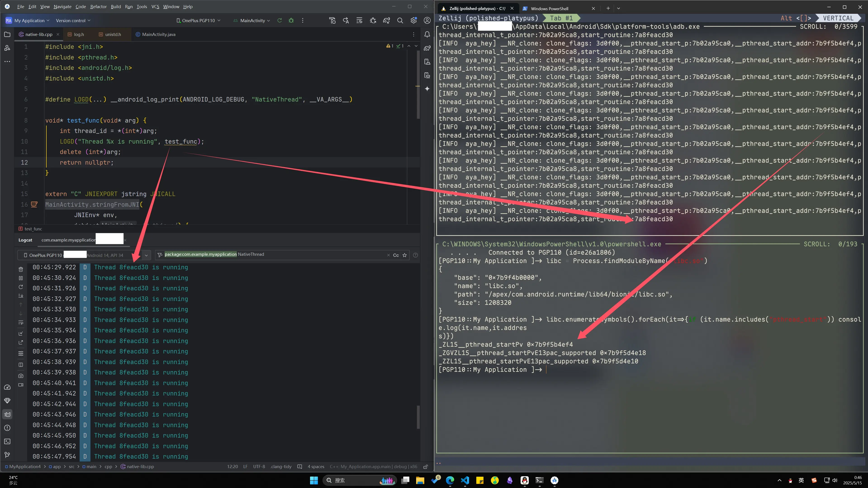
Task: Click the native-lib.cpp breadcrumb in status bar
Action: click(140, 467)
